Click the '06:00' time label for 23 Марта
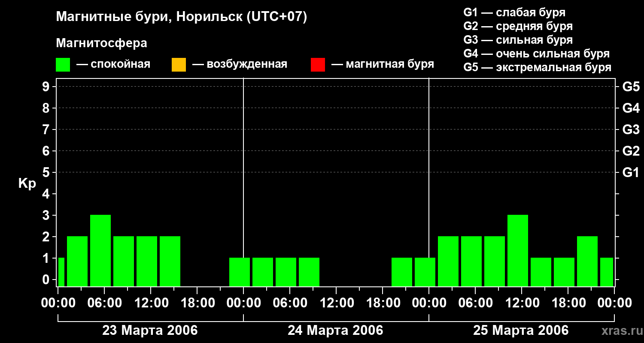This screenshot has width=644, height=343. coord(104,303)
